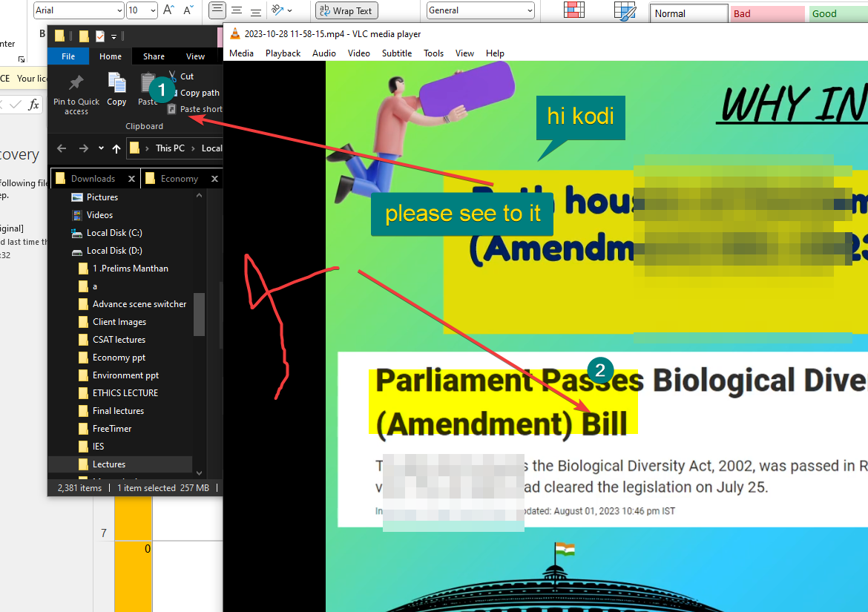Open Format as Table icon in Excel
This screenshot has width=868, height=612.
pos(625,10)
